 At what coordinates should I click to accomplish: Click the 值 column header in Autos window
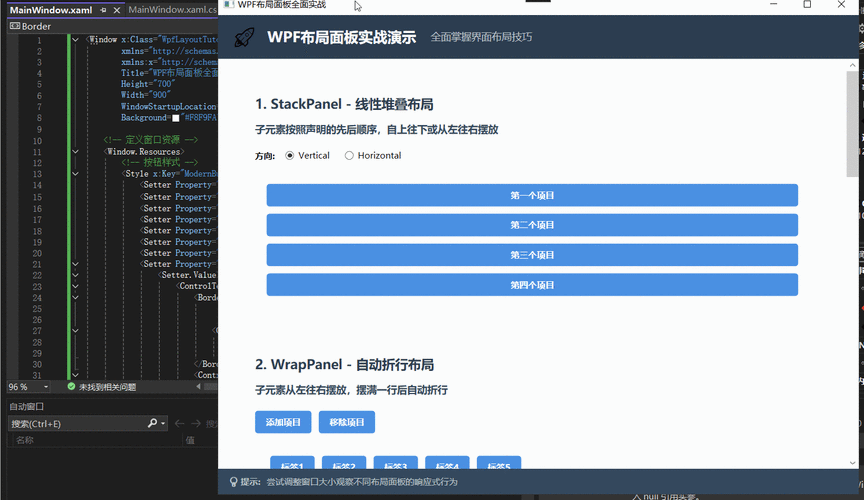coord(190,440)
